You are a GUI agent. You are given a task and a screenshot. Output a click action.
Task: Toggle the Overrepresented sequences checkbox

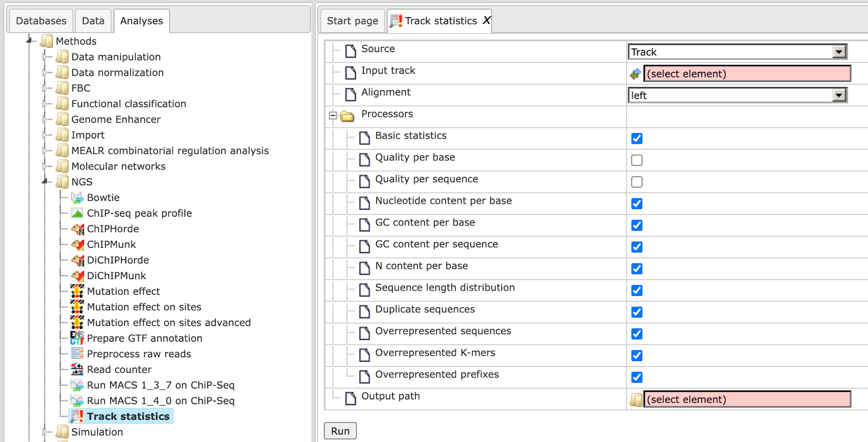pyautogui.click(x=637, y=334)
